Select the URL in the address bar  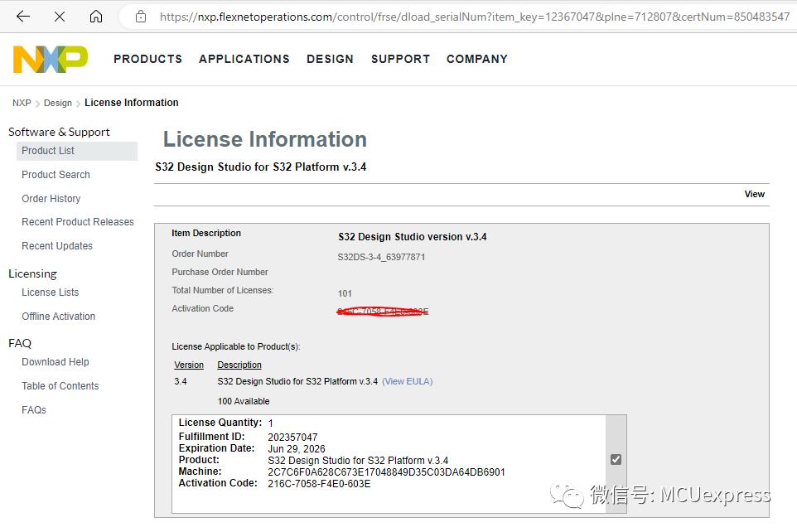click(474, 17)
